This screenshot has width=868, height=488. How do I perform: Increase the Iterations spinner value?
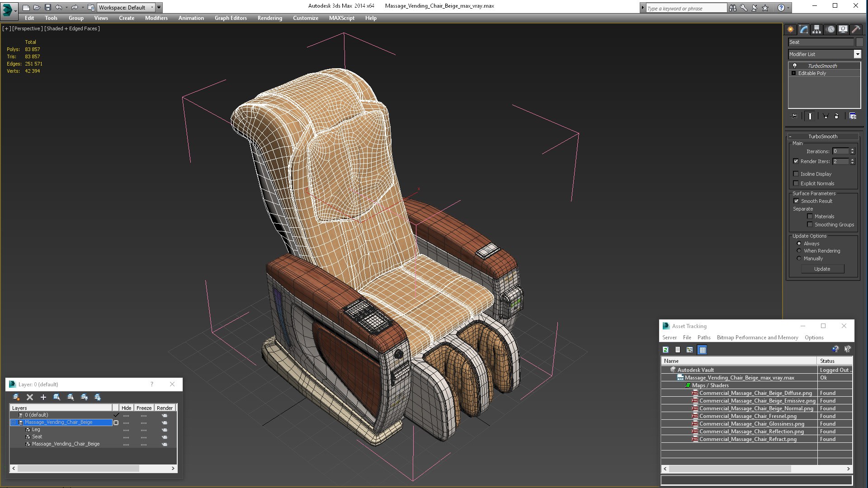pos(853,150)
